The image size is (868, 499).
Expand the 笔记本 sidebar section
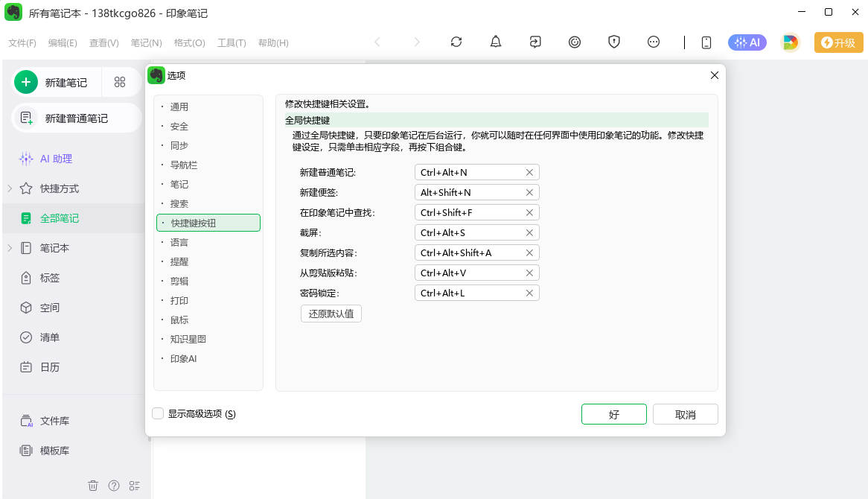pyautogui.click(x=10, y=247)
